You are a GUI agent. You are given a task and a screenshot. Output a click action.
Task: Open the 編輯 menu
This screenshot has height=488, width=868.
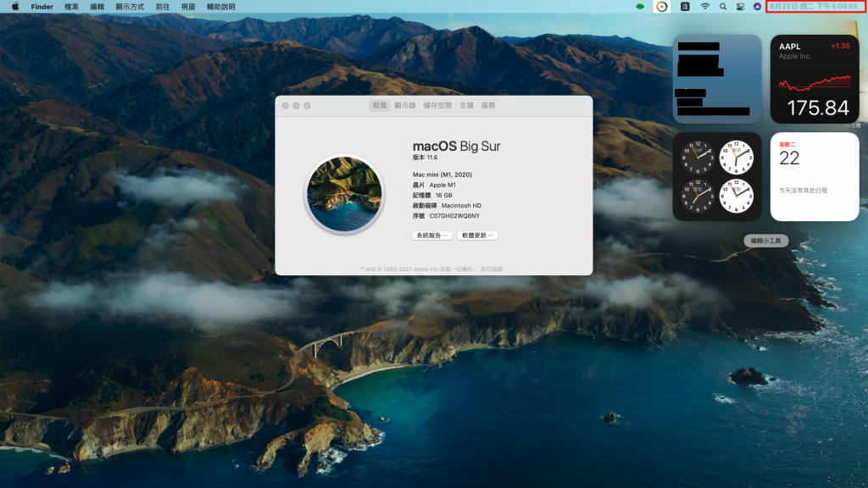(x=97, y=7)
